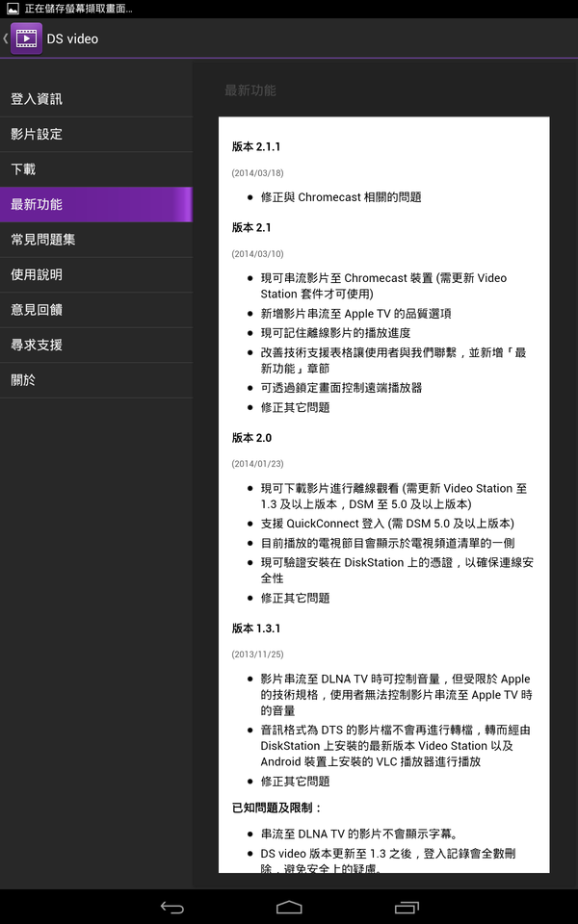The height and width of the screenshot is (924, 578).
Task: Open 影片設定 in the sidebar
Action: point(96,135)
